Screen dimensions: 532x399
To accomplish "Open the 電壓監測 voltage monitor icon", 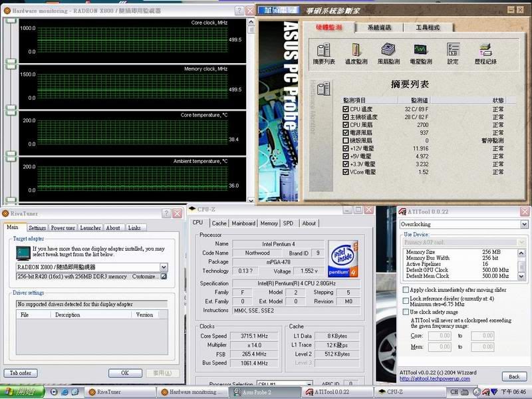I will pos(420,51).
